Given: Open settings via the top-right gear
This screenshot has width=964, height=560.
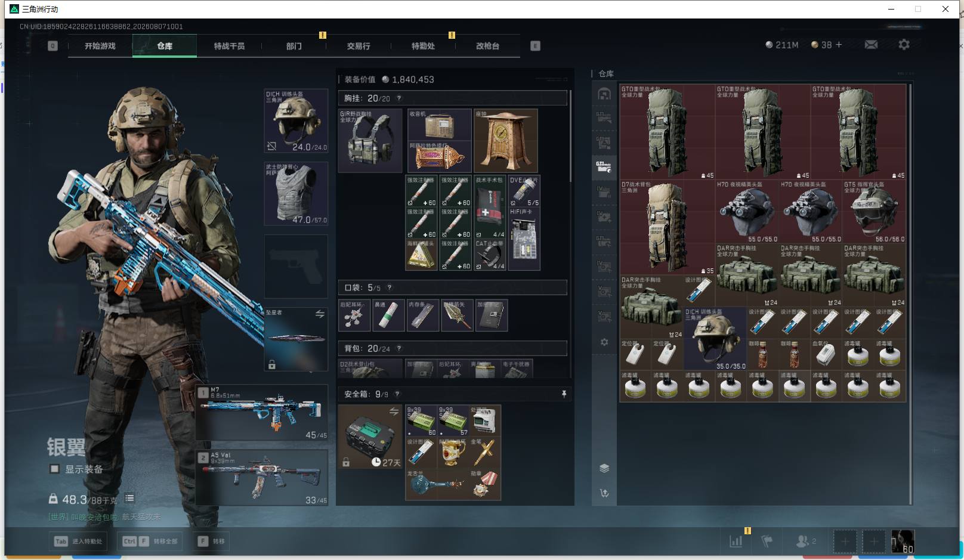Looking at the screenshot, I should tap(904, 45).
